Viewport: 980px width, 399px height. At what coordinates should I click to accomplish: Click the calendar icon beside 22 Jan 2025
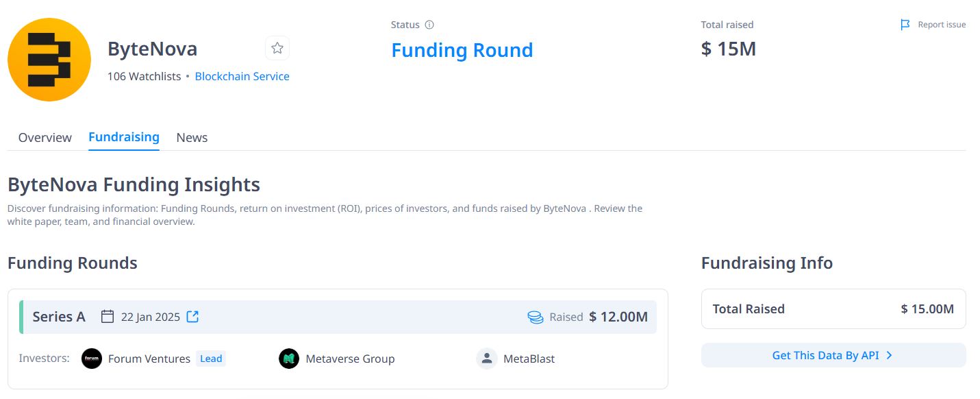tap(108, 317)
